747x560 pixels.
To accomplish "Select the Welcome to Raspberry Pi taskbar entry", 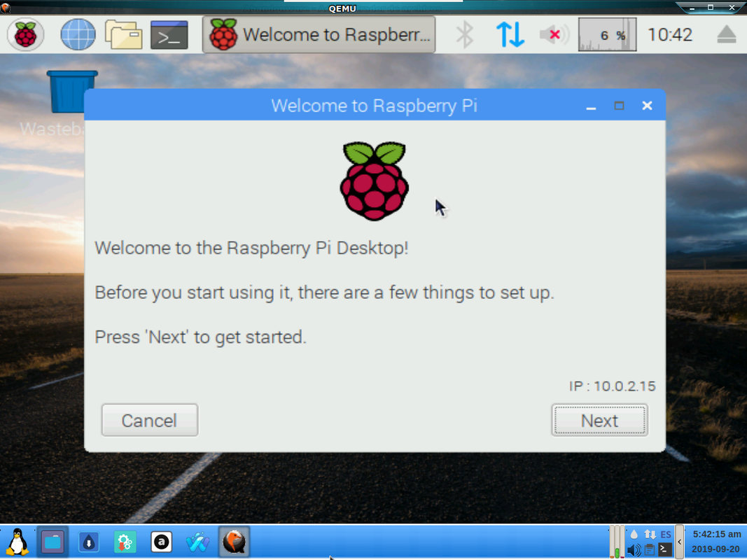I will coord(319,34).
